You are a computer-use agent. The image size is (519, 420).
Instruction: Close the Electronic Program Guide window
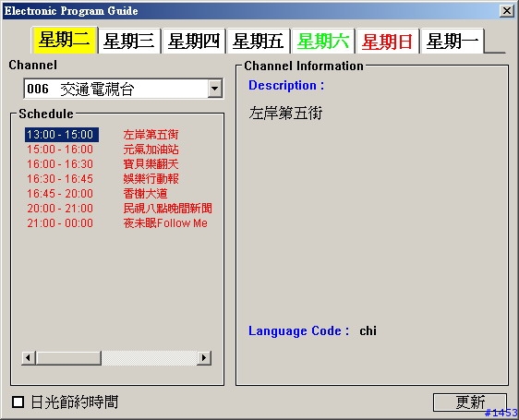pyautogui.click(x=507, y=11)
